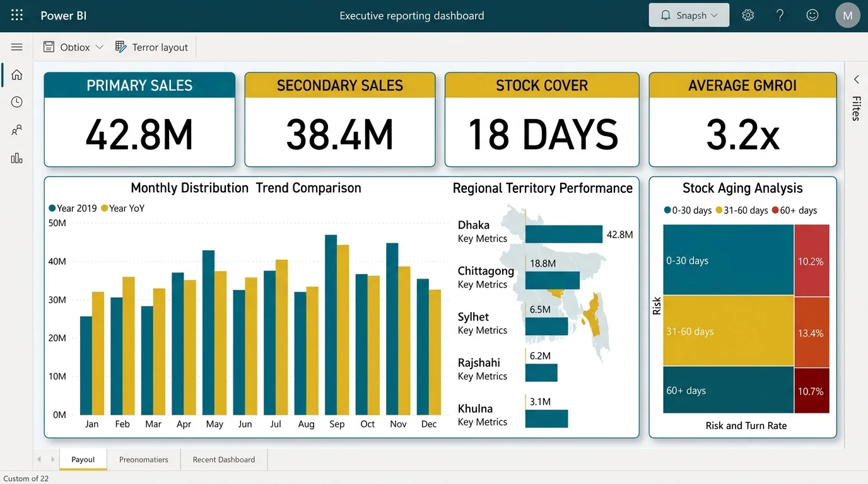Go to previous page tab arrow
Screen dimensions: 868x484
[39, 459]
